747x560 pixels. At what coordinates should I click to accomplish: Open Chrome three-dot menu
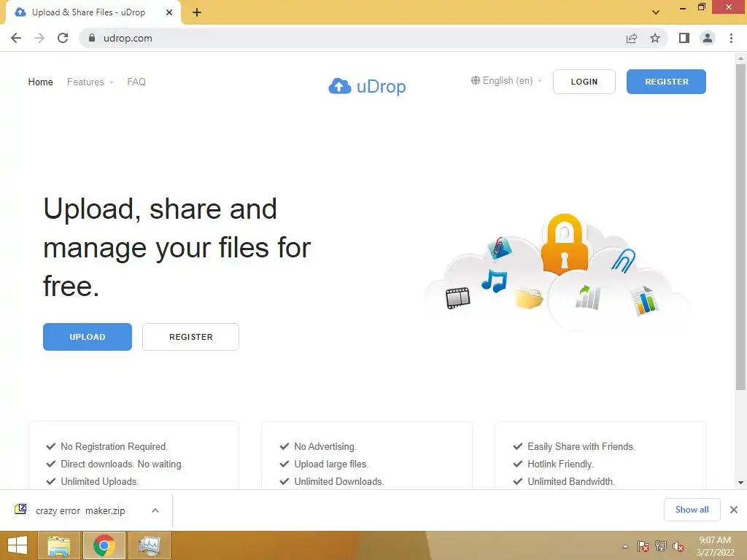click(x=731, y=38)
